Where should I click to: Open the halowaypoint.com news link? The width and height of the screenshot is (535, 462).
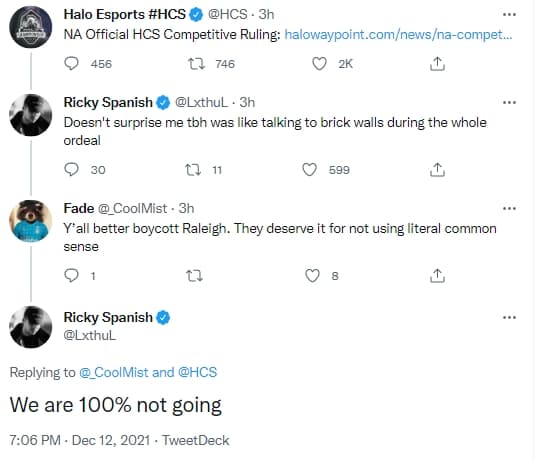tap(398, 34)
